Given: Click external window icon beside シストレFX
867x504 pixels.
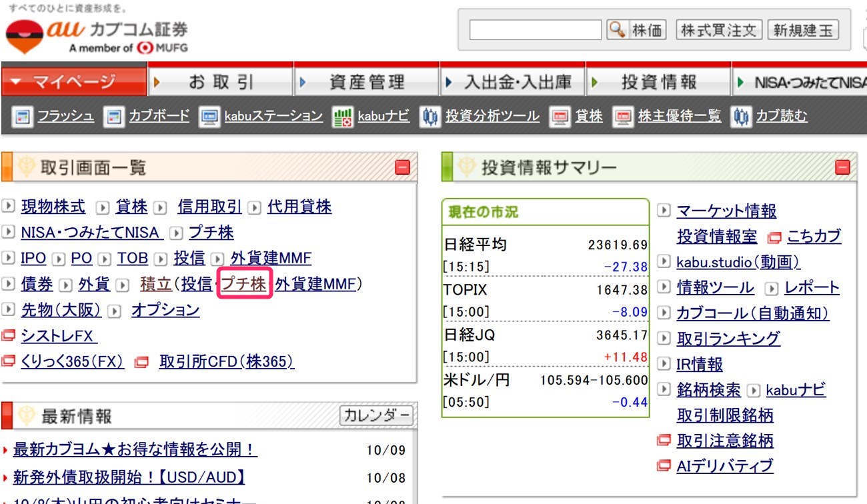Looking at the screenshot, I should coord(9,335).
